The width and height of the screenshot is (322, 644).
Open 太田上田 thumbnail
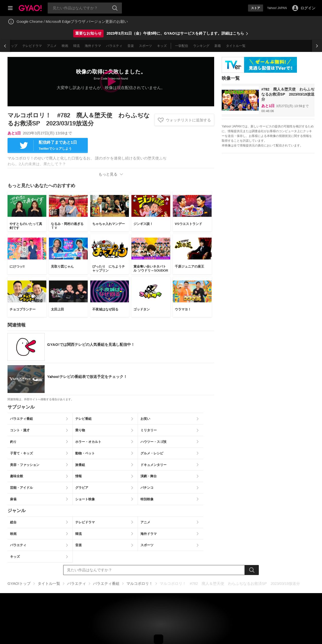coord(68,291)
